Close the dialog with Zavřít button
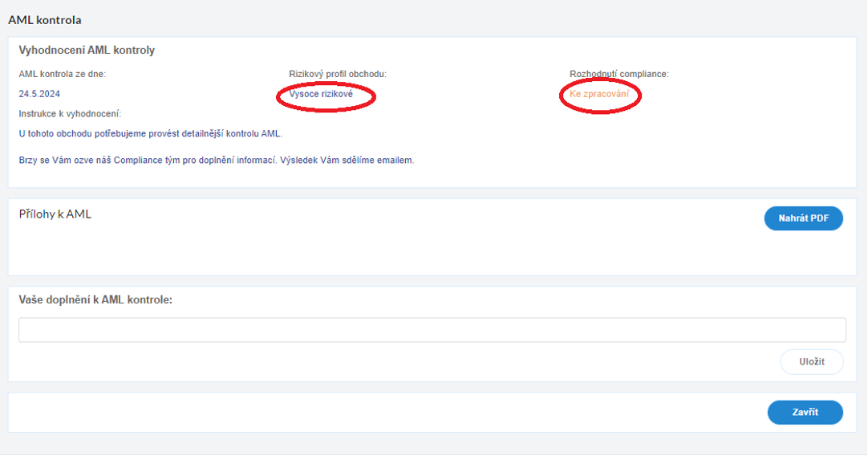Screen dimensions: 868x456 click(805, 412)
